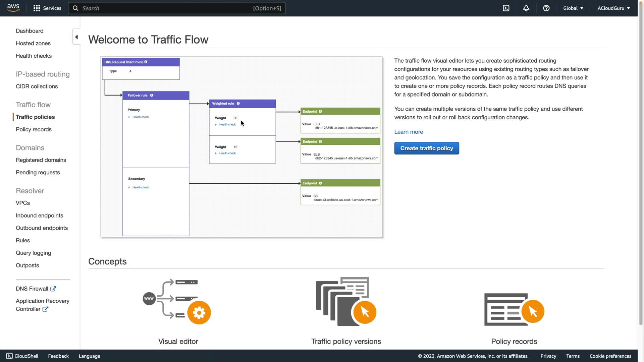Open Hosted zones in sidebar
Viewport: 644px width, 362px height.
33,43
